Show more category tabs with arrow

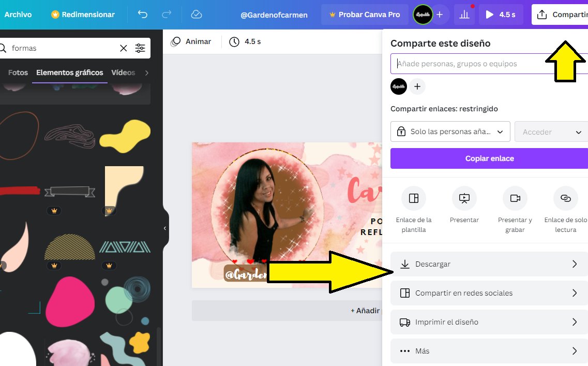[147, 73]
